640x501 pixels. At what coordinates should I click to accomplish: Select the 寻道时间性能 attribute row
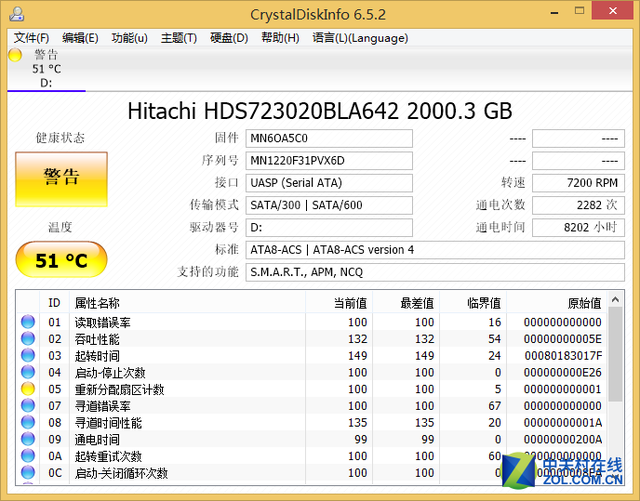(312, 422)
